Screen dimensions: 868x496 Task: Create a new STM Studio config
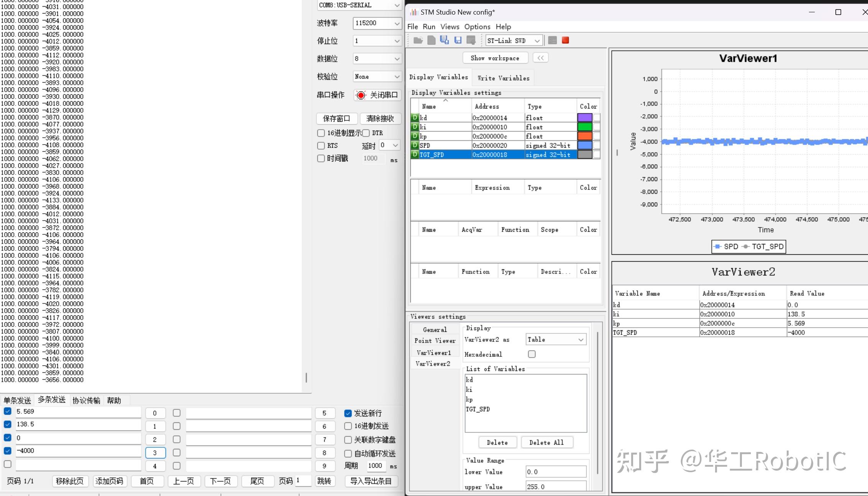431,40
